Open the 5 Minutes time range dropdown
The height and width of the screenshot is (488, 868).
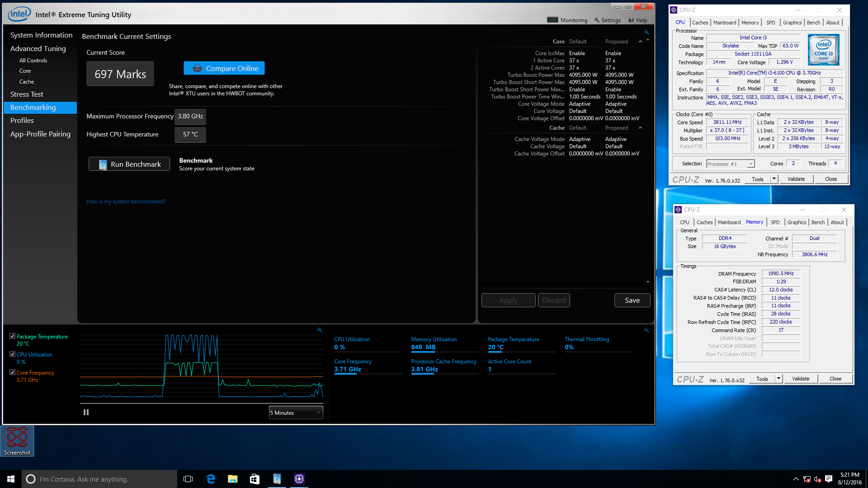tap(296, 413)
